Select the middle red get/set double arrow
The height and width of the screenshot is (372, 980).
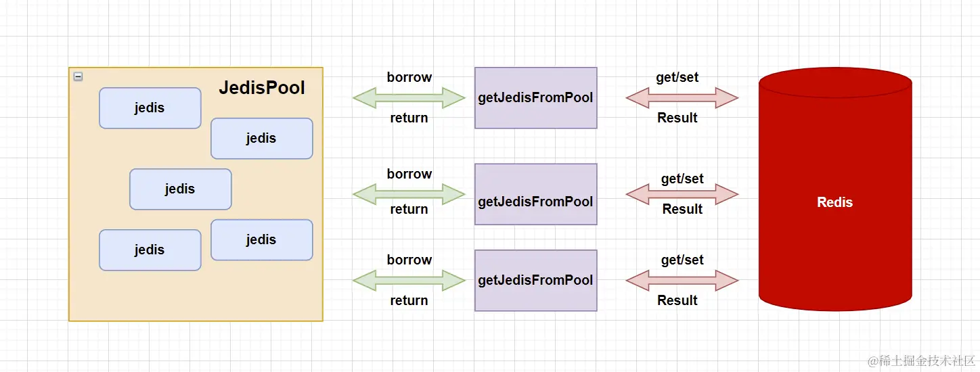point(682,194)
